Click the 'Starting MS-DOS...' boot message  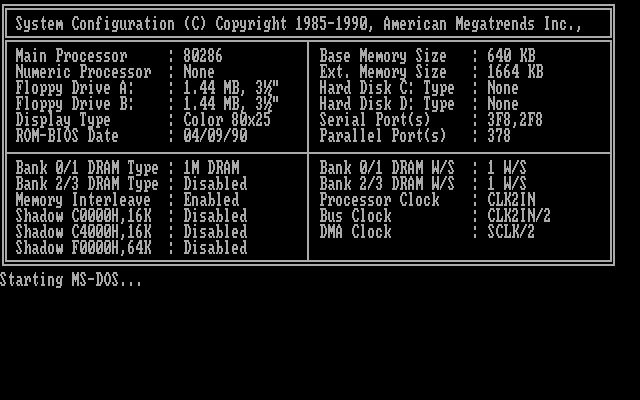click(x=71, y=280)
